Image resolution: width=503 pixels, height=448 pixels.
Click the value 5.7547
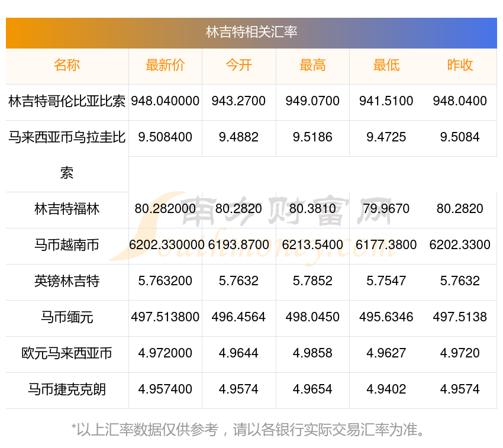pos(386,281)
